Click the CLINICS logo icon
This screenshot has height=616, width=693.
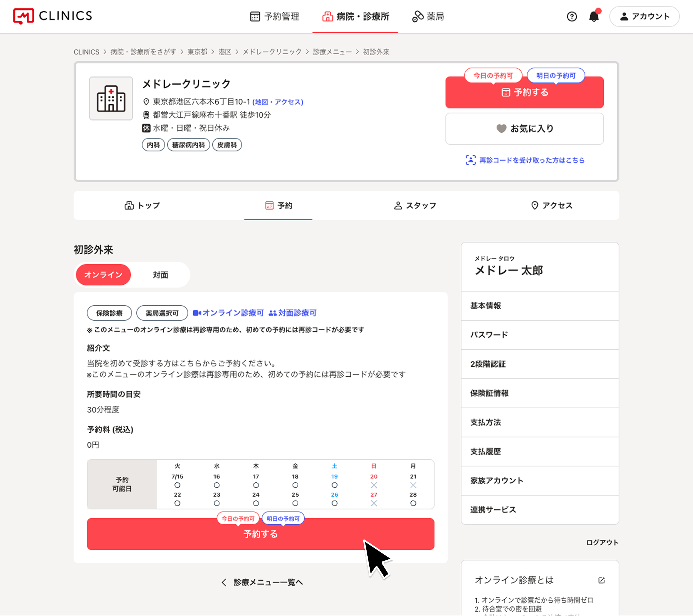click(x=23, y=16)
